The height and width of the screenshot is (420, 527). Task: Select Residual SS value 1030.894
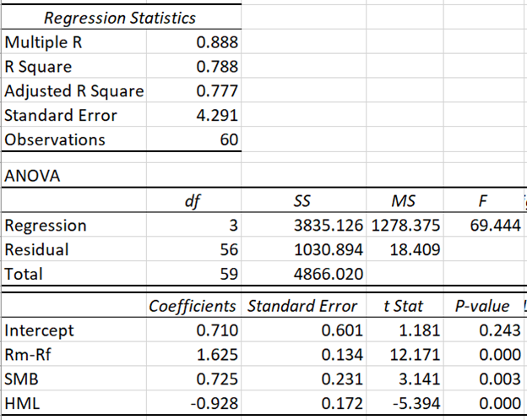(x=329, y=250)
